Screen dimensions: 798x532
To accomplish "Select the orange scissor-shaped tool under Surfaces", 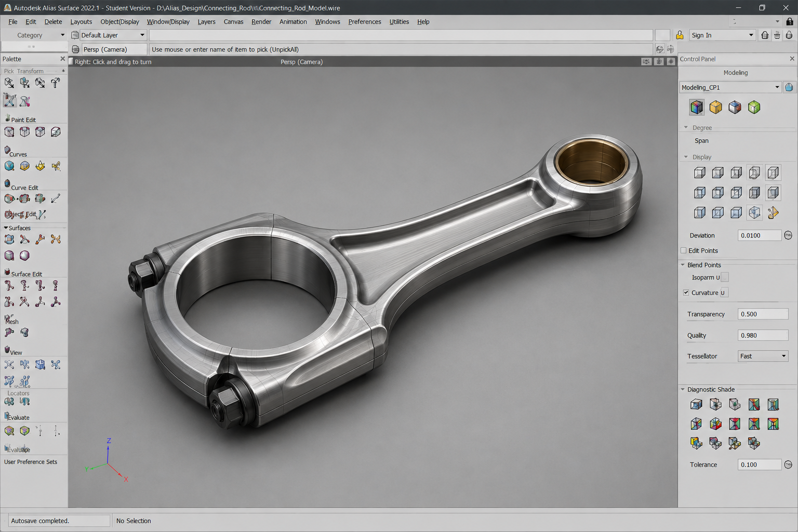I will pyautogui.click(x=56, y=239).
